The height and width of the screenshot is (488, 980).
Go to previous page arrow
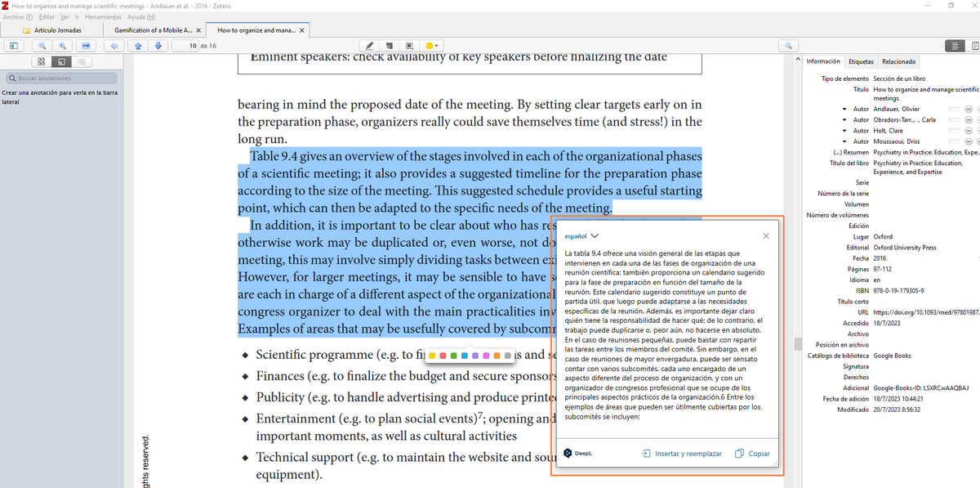(x=138, y=46)
